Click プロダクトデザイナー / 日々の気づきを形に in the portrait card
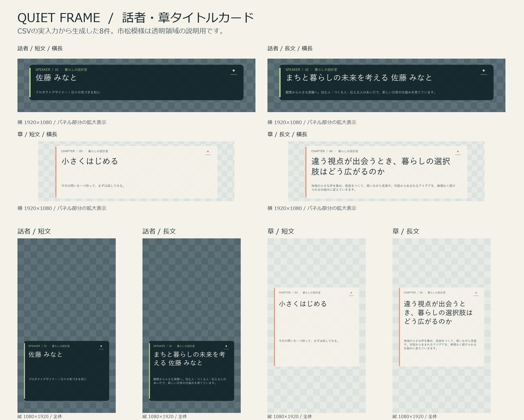524x420 pixels. tap(57, 379)
